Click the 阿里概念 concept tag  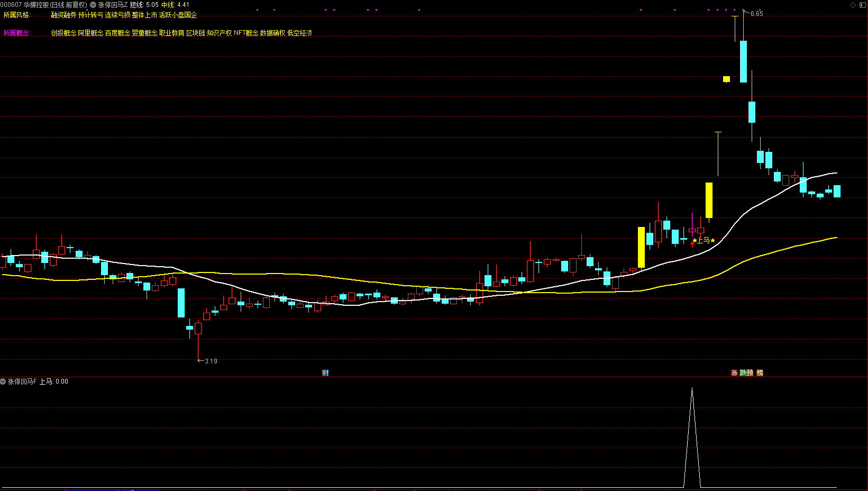(91, 33)
